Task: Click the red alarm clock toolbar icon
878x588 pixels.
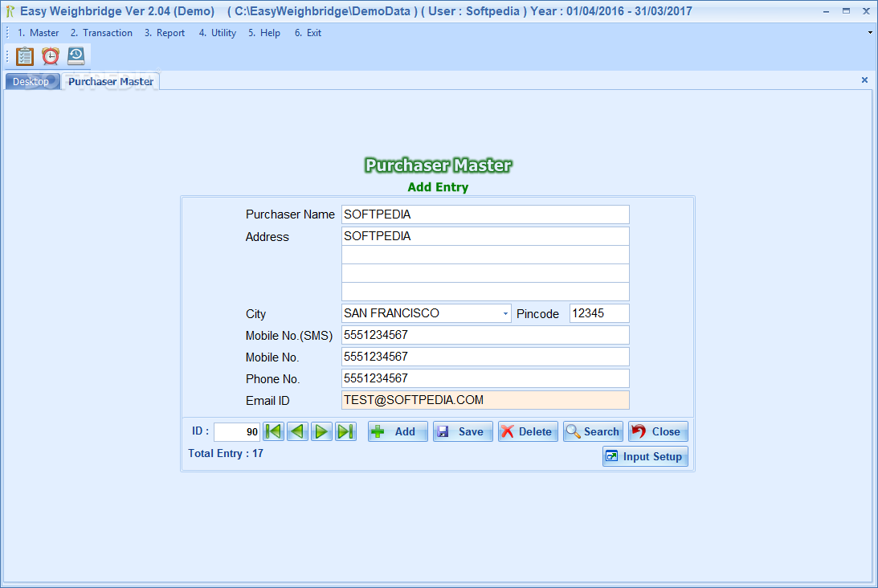Action: pos(51,56)
